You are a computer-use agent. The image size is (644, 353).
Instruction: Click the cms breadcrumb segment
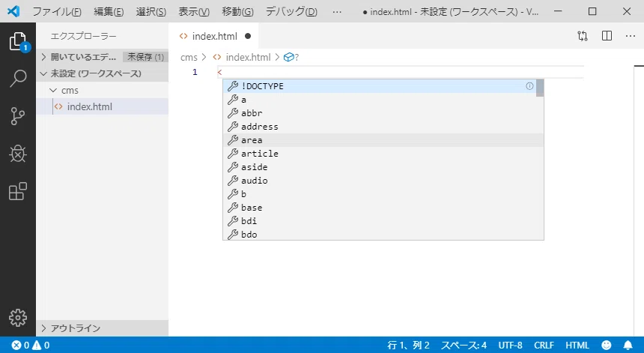(x=189, y=57)
